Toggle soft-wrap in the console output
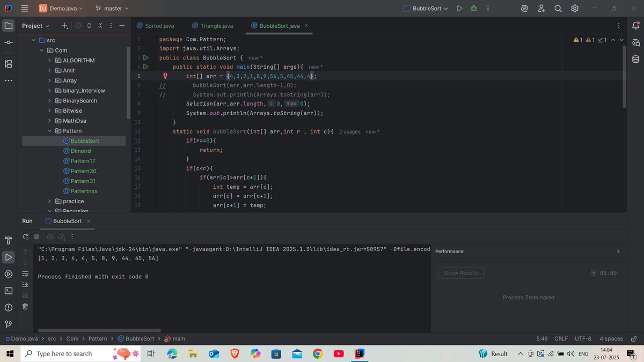 coord(25,274)
